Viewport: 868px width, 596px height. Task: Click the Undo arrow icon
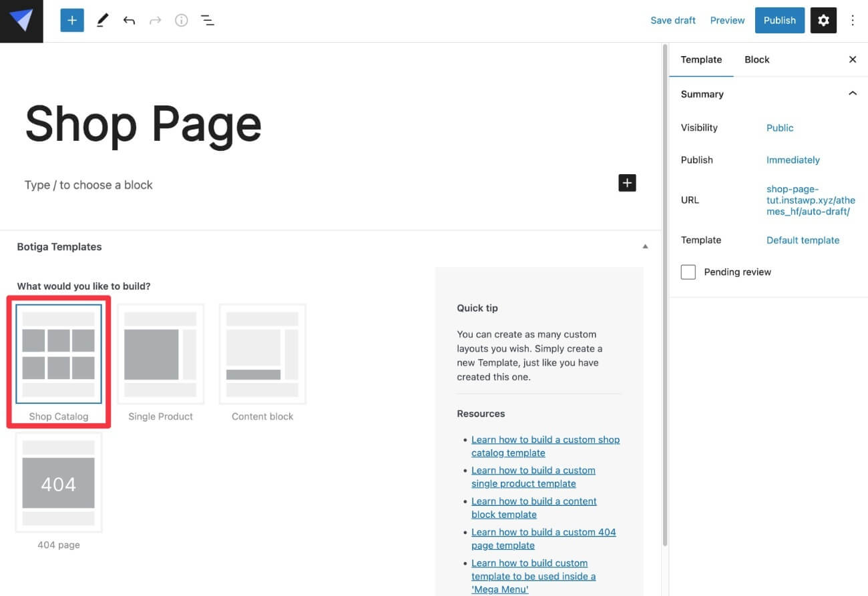tap(129, 21)
